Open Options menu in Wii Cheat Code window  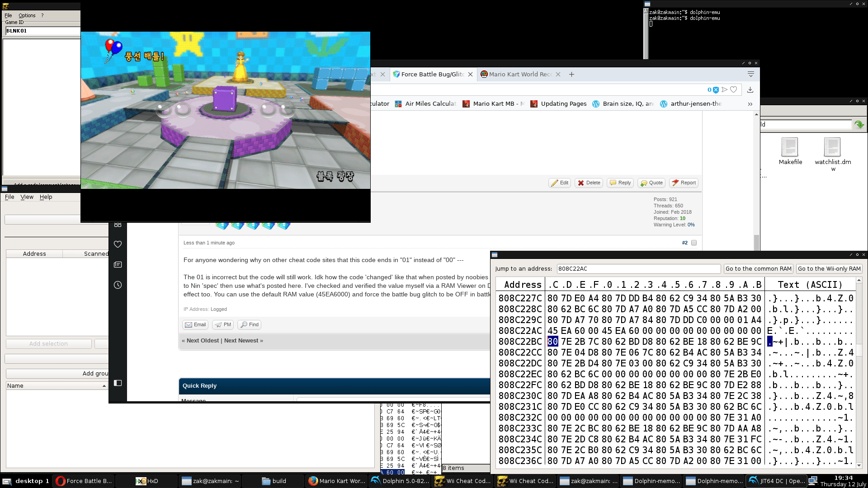pyautogui.click(x=27, y=15)
